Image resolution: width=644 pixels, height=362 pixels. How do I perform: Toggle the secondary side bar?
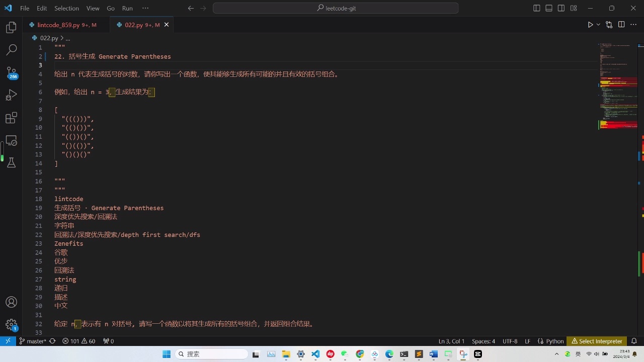tap(560, 8)
